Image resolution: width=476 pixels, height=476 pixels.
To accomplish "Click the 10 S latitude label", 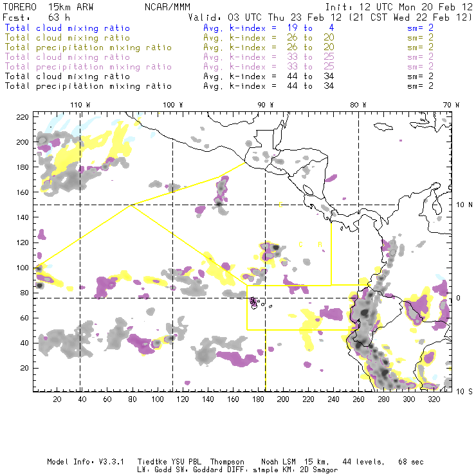I will (461, 391).
